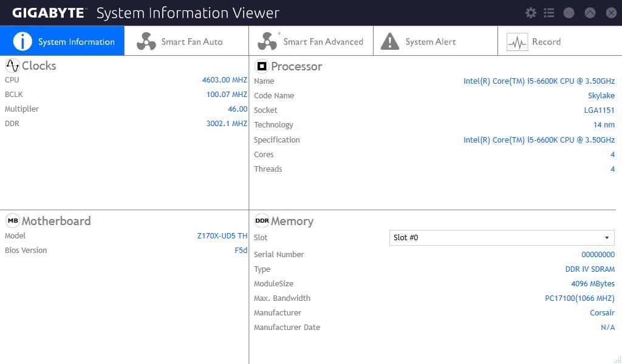Click the System Information Viewer title text
The height and width of the screenshot is (364, 622).
188,13
